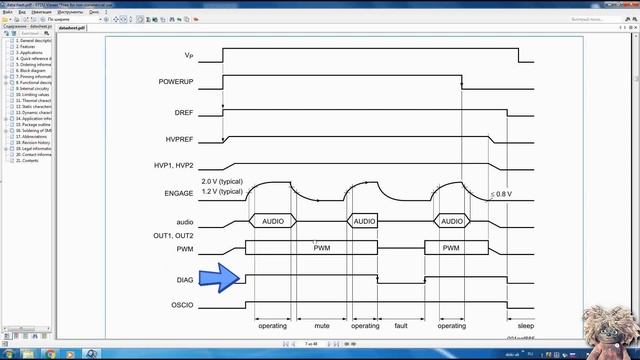
Task: Jump to '2. Features' section
Action: click(25, 47)
